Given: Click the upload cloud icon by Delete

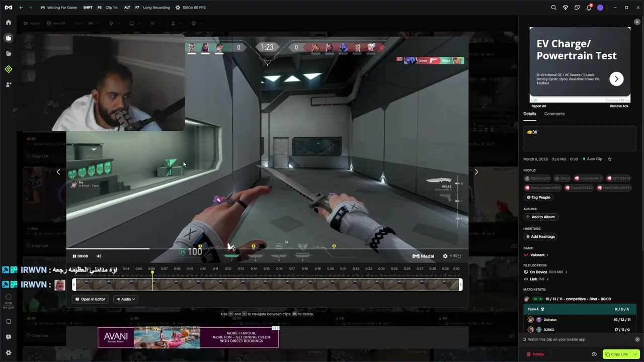Looking at the screenshot, I should 594,354.
